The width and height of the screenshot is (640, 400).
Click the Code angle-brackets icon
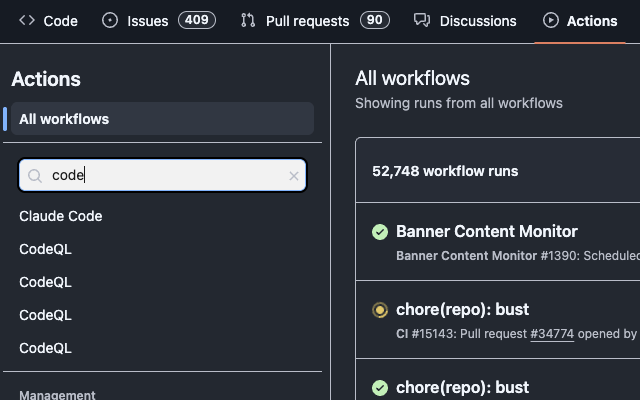pos(27,20)
